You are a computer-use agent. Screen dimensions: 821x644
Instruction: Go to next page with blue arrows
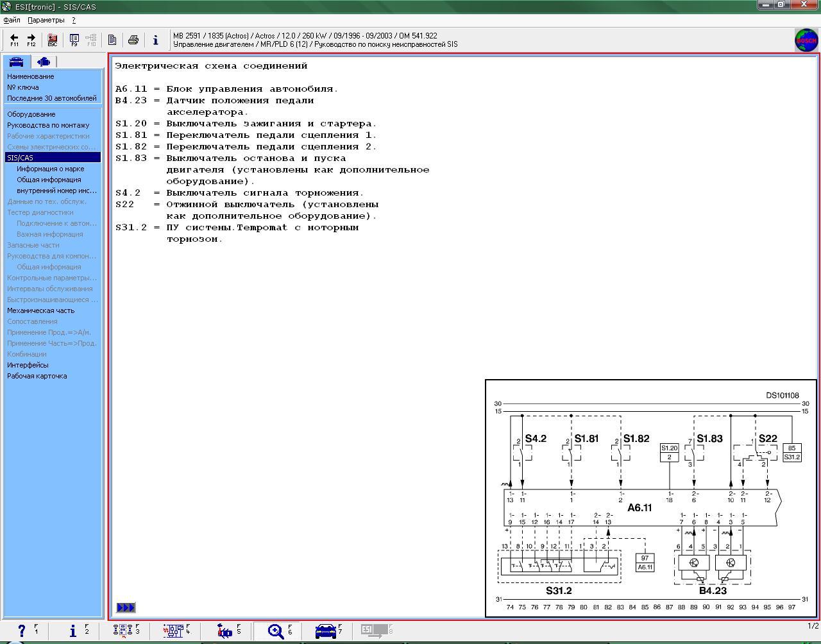pyautogui.click(x=126, y=607)
